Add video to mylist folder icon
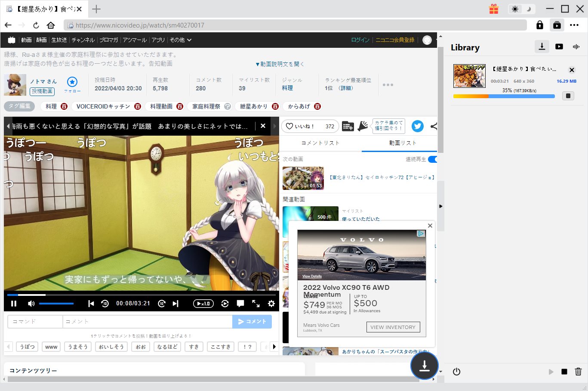Viewport: 588px width, 391px height. click(x=348, y=126)
